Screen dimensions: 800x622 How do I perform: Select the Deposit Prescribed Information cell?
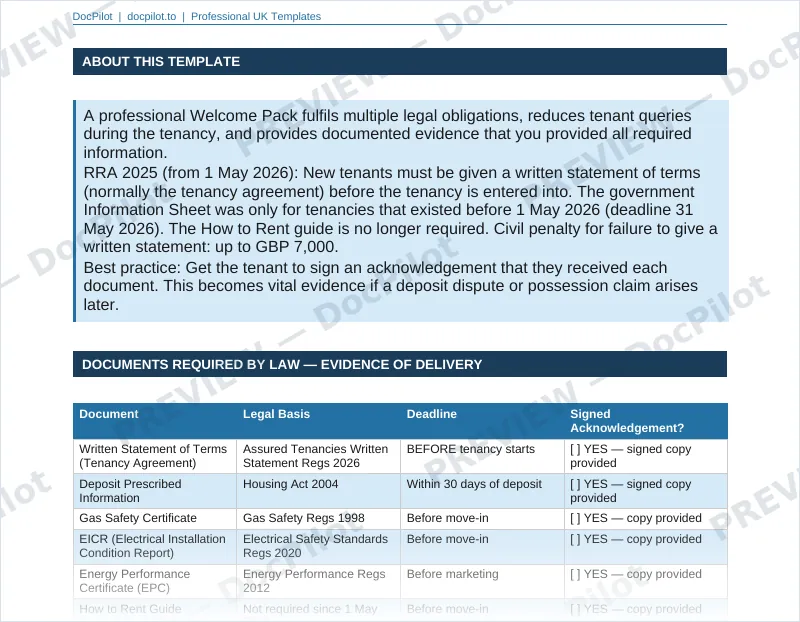(x=155, y=491)
